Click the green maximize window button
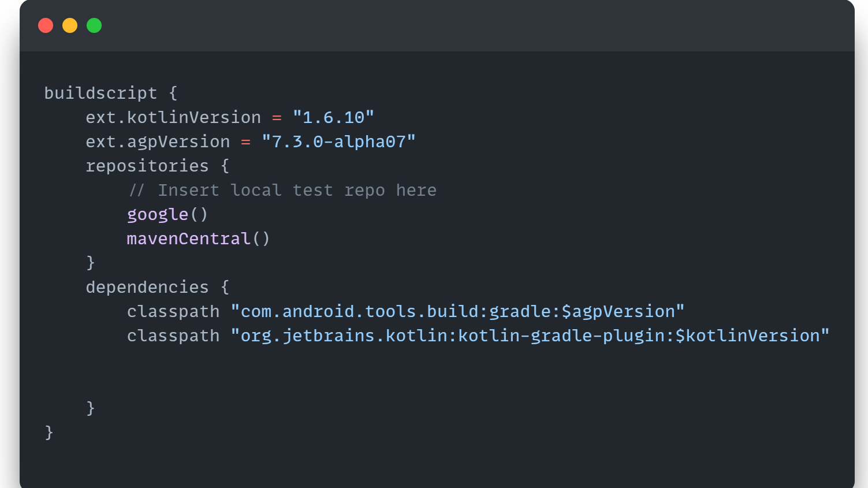 94,25
